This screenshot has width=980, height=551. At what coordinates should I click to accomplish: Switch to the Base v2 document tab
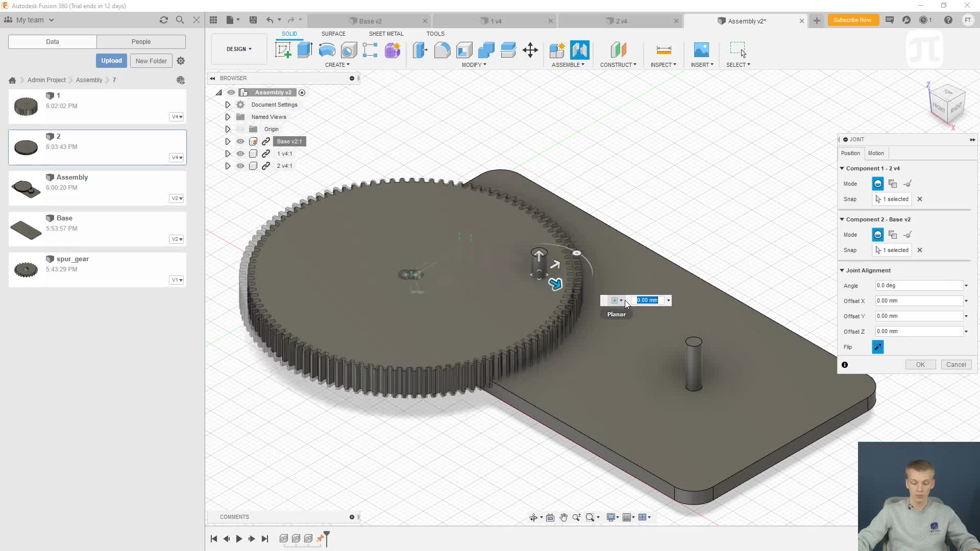click(x=370, y=21)
